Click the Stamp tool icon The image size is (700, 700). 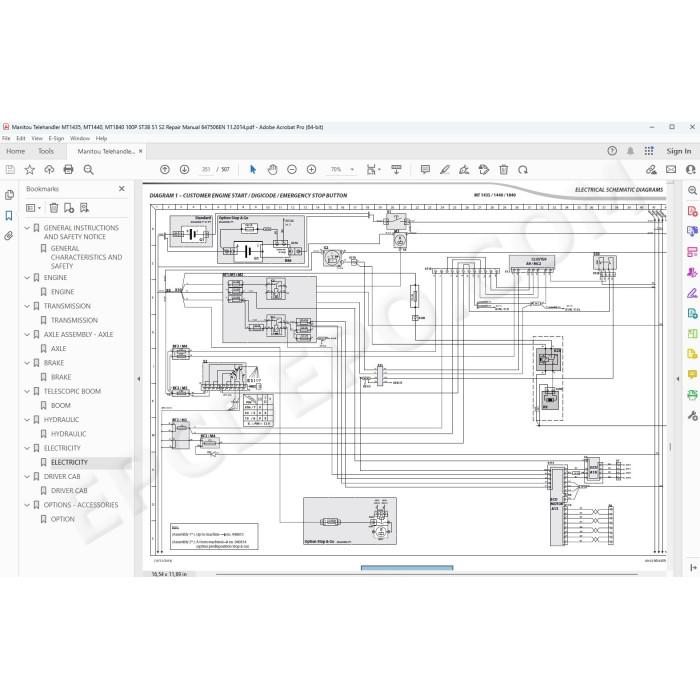(484, 170)
